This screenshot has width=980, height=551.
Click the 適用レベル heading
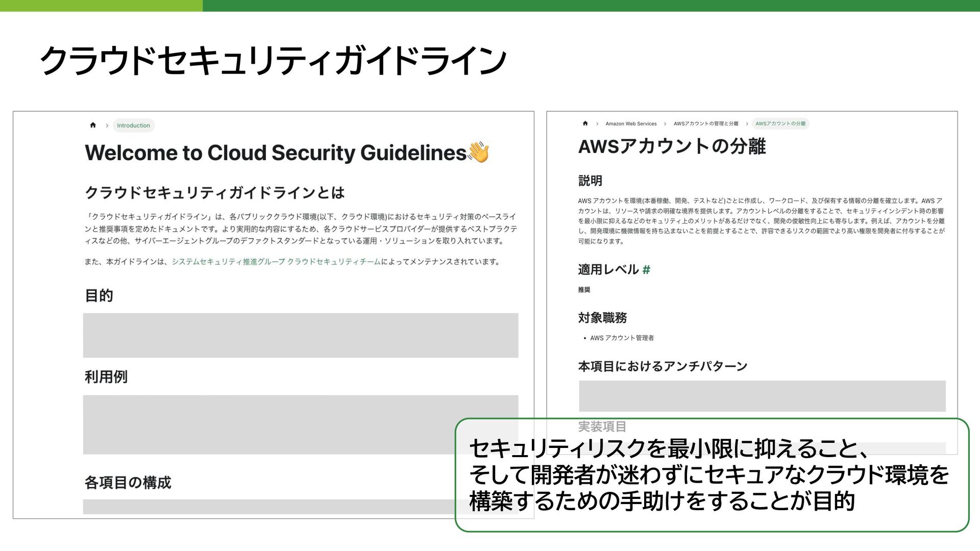[608, 270]
